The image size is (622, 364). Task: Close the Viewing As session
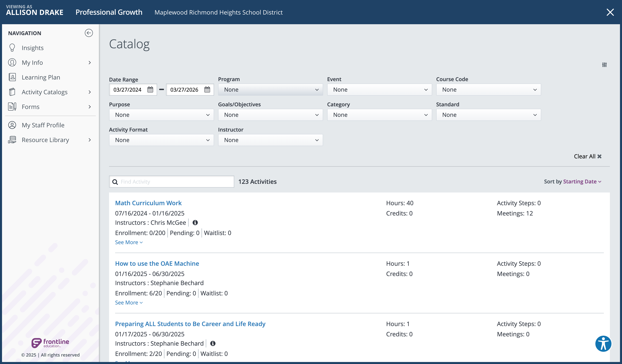pyautogui.click(x=610, y=12)
